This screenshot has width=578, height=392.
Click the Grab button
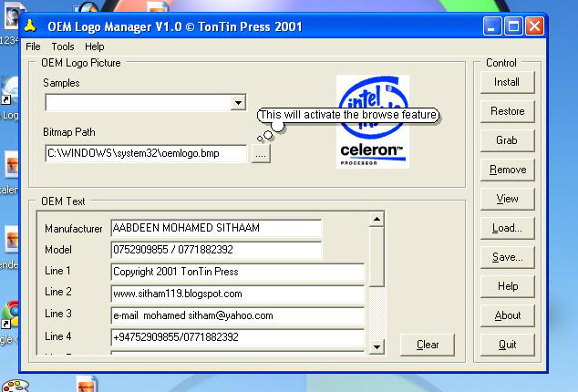[x=507, y=140]
